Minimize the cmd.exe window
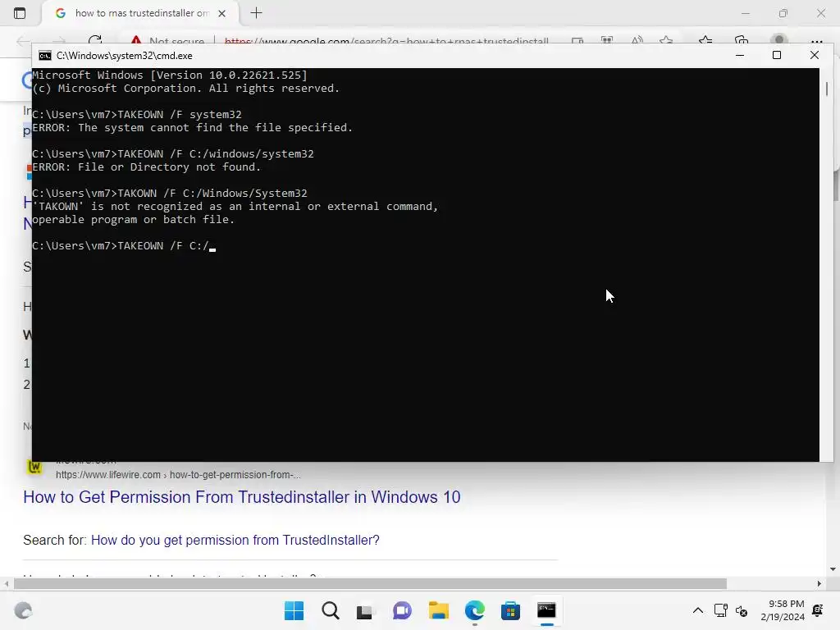The image size is (840, 630). [740, 55]
